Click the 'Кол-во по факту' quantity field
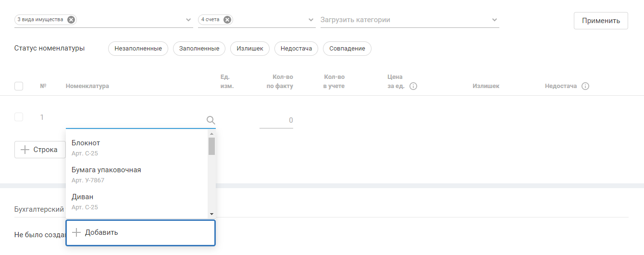This screenshot has width=644, height=255. click(276, 120)
